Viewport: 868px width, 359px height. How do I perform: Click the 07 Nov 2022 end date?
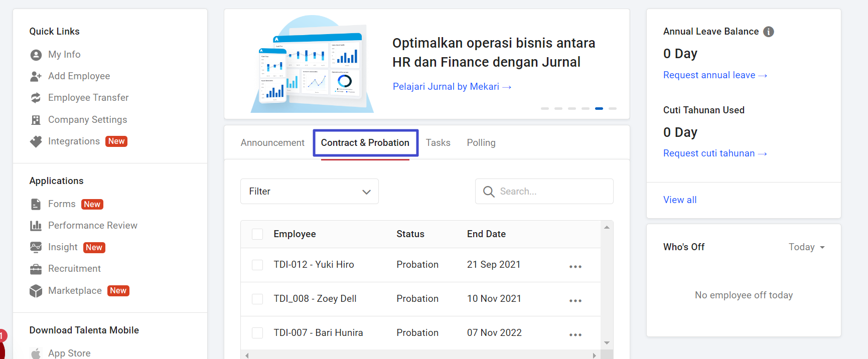tap(494, 333)
